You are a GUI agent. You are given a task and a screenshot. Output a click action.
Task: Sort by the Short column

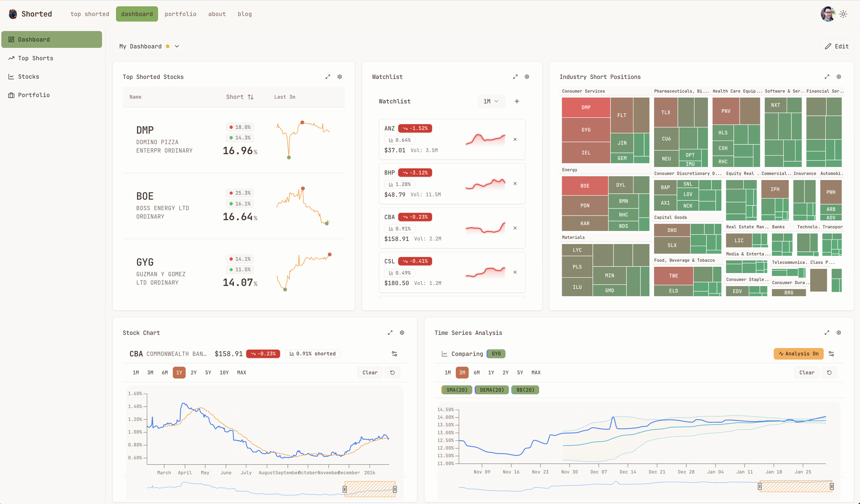pyautogui.click(x=240, y=97)
